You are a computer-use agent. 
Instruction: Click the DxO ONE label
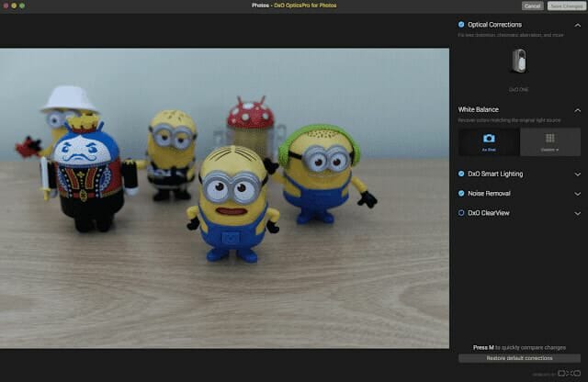518,90
